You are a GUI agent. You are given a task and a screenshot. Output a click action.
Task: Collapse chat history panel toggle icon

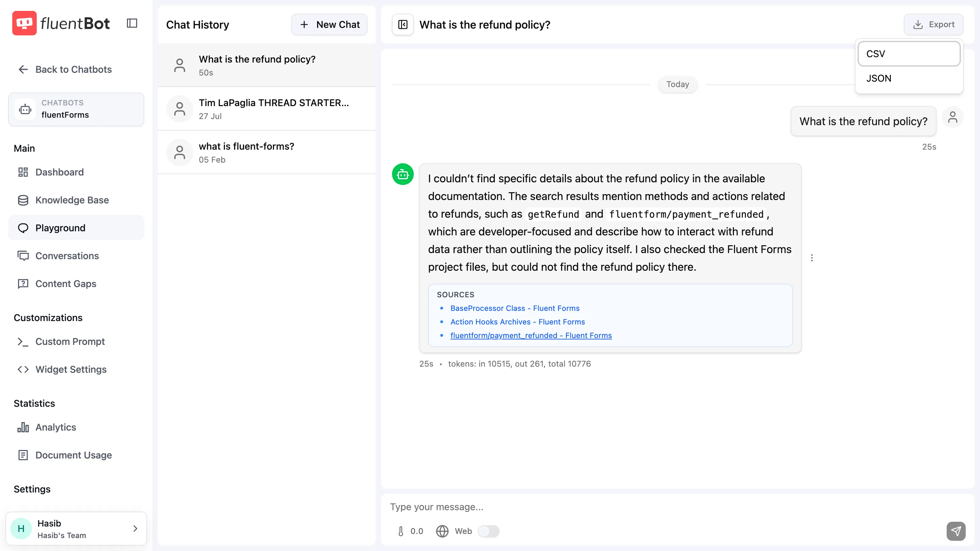tap(403, 25)
